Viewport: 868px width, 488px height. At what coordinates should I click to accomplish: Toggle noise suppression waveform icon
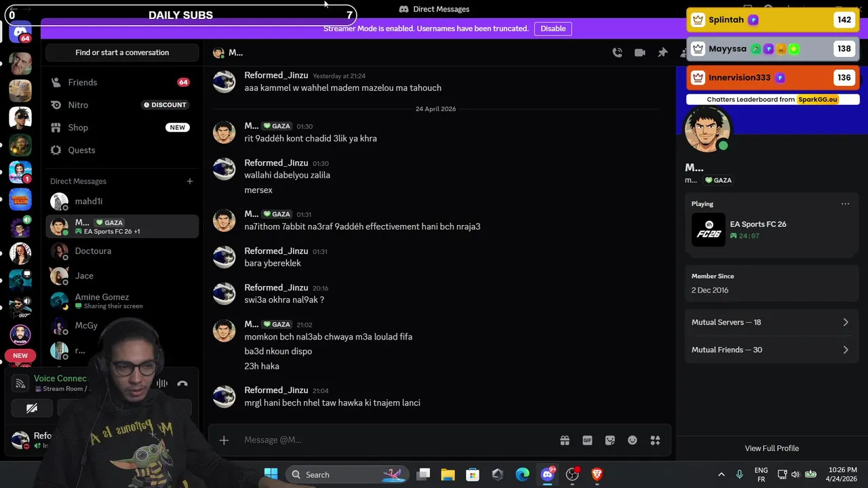tap(162, 384)
